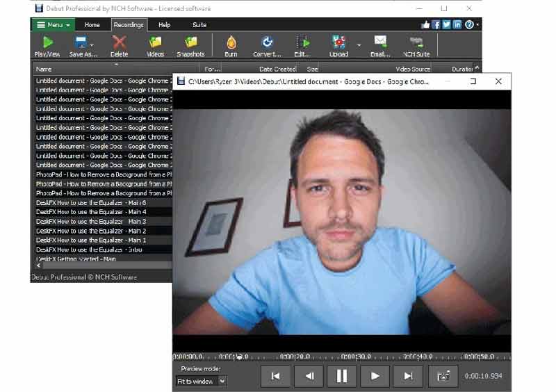Select the first Untitled document recording row
556x392 pixels.
click(103, 81)
